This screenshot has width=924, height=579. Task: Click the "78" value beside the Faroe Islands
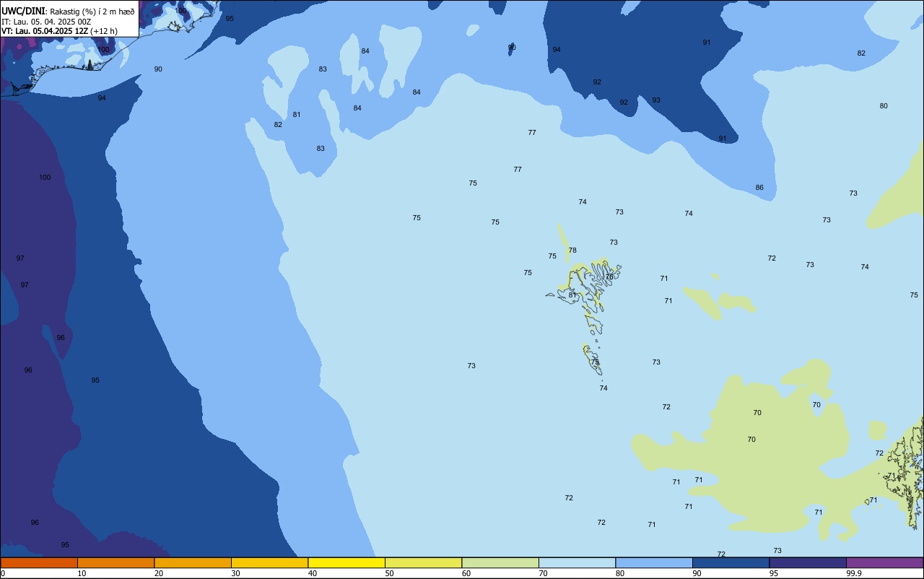coord(572,251)
